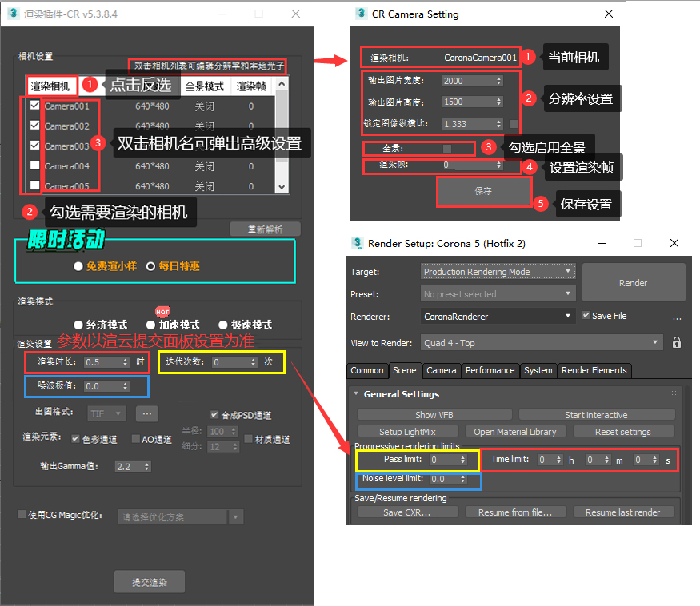Click the Save CXR button
This screenshot has width=700, height=606.
pyautogui.click(x=407, y=512)
